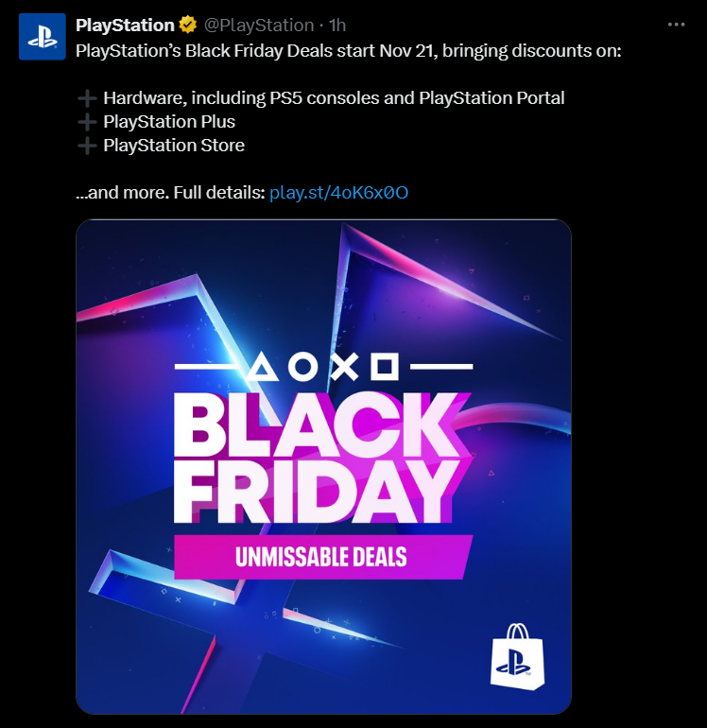This screenshot has height=728, width=707.
Task: Click the Hardware, including PS5 consoles line
Action: click(x=334, y=98)
